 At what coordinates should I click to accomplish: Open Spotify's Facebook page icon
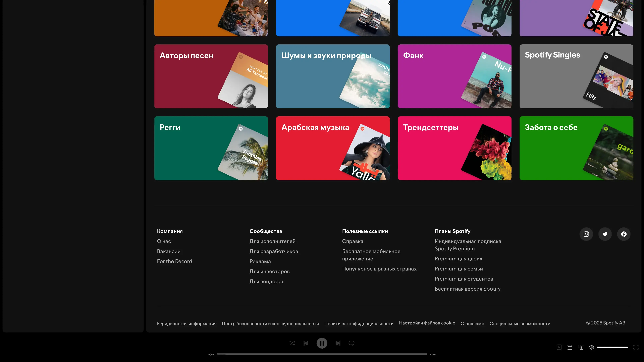point(624,234)
